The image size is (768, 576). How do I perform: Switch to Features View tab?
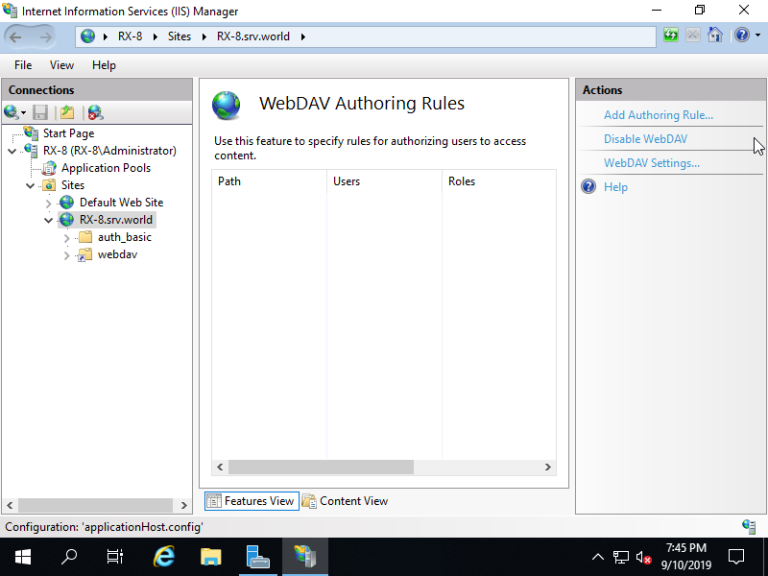[x=252, y=501]
